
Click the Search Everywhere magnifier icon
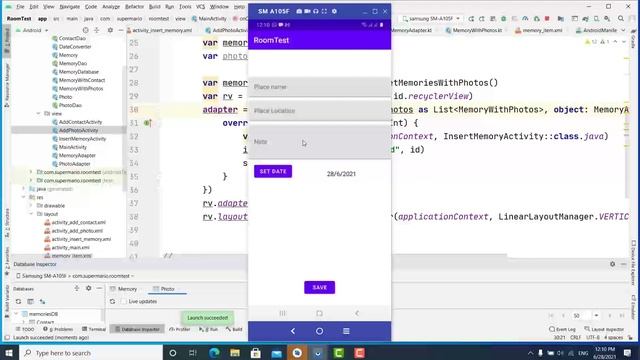[x=620, y=18]
